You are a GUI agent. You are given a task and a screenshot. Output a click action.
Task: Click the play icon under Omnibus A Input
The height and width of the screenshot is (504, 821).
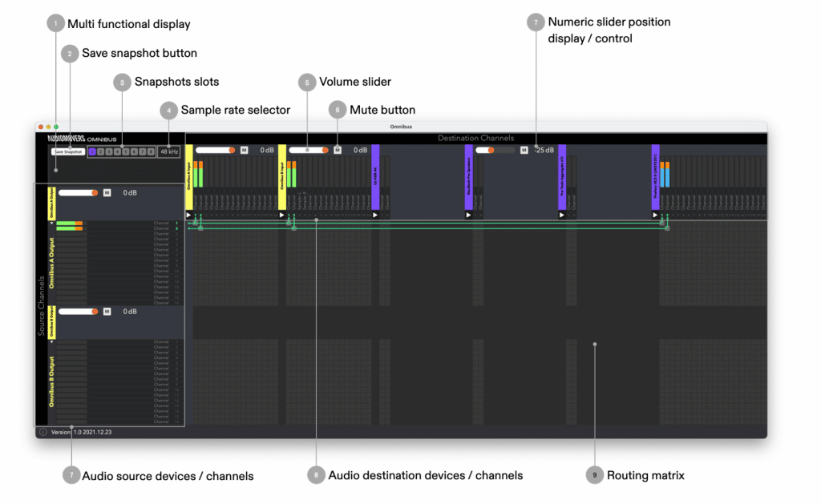click(x=189, y=215)
